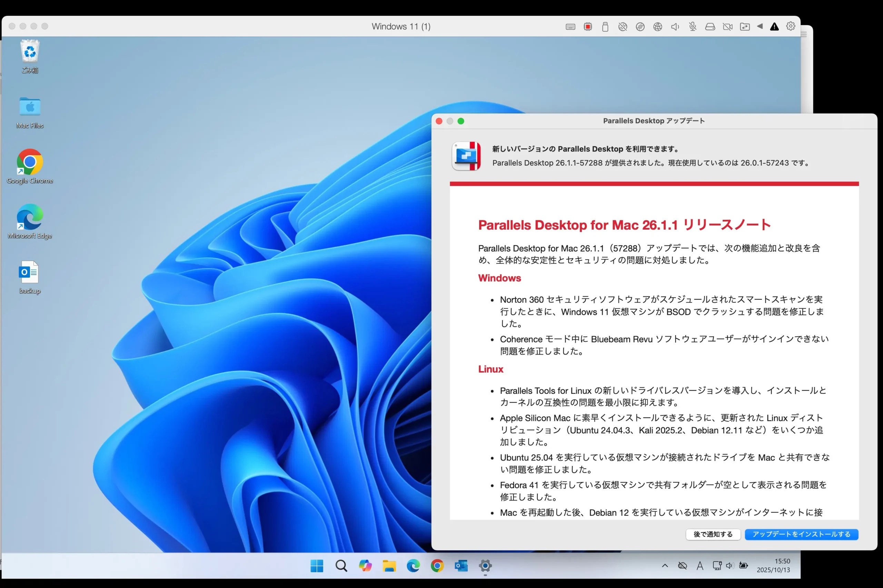Click 後で通知する button
Image resolution: width=883 pixels, height=588 pixels.
(x=713, y=534)
